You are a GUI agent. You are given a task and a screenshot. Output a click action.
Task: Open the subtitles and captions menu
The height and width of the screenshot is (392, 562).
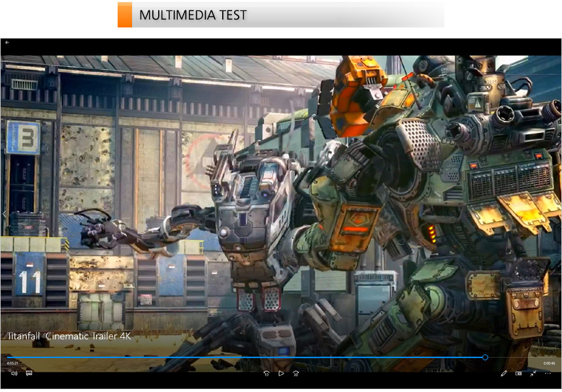(x=29, y=373)
